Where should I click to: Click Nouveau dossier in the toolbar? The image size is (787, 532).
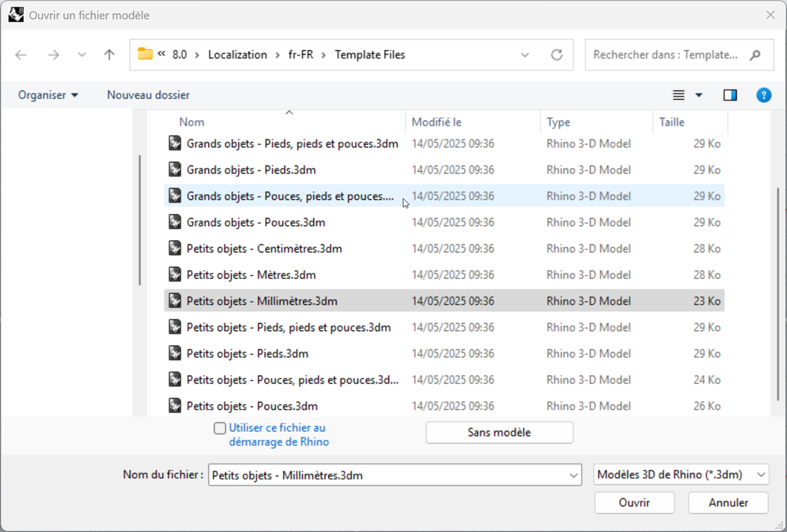(148, 95)
